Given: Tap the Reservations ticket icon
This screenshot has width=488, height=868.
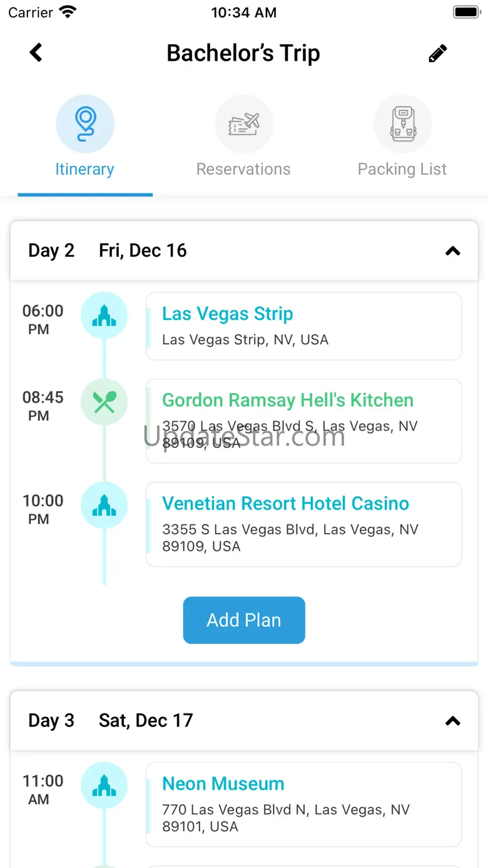Looking at the screenshot, I should point(243,123).
